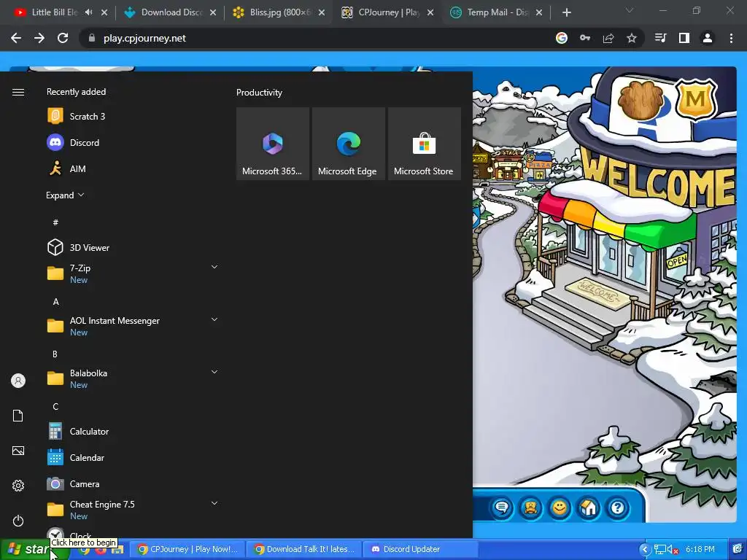Open the Microsoft 365 tile

[273, 144]
